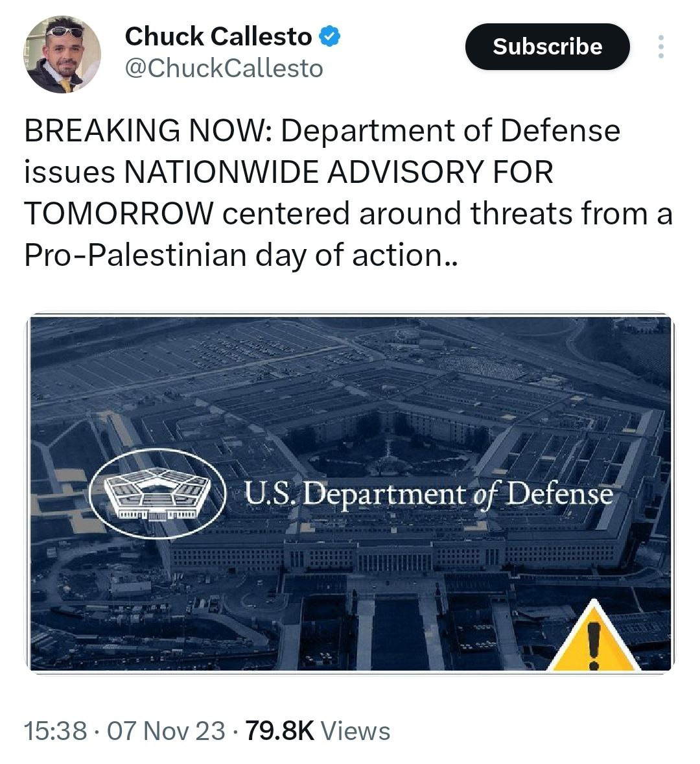Image resolution: width=700 pixels, height=764 pixels.
Task: Open the three-dot more options menu
Action: [x=660, y=47]
